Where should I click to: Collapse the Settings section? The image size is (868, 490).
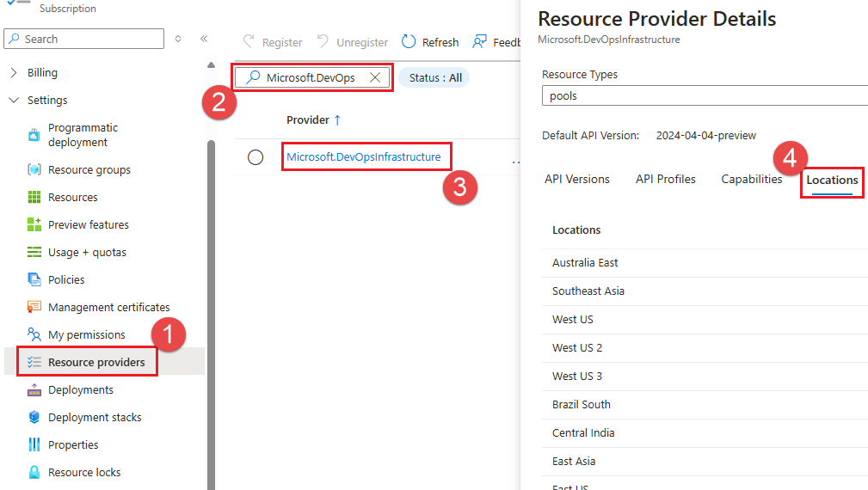[14, 101]
